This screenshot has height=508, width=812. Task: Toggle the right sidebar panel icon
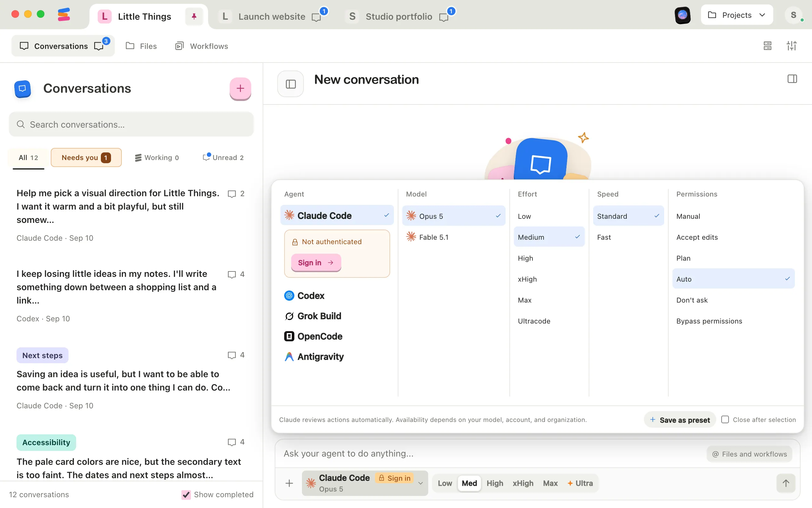coord(792,79)
